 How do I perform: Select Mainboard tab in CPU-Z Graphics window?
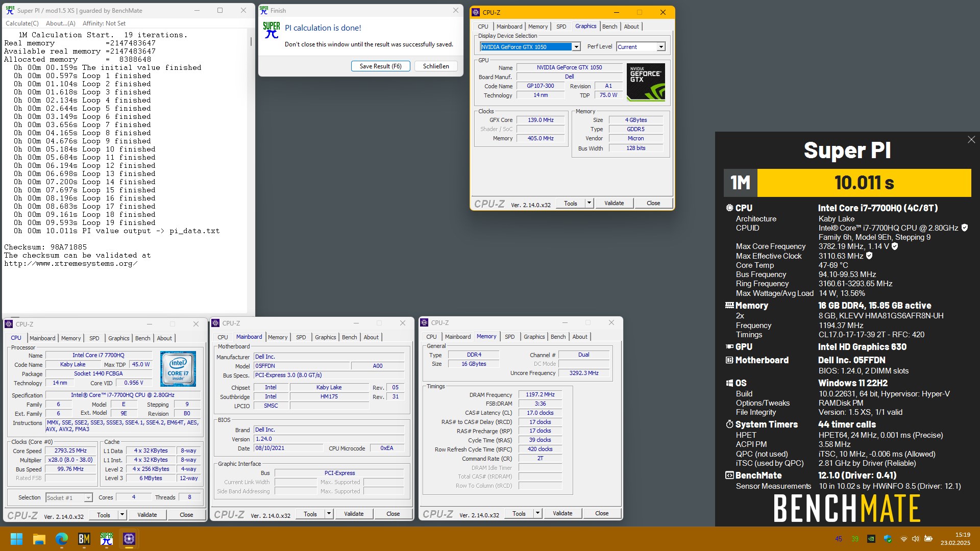tap(509, 27)
